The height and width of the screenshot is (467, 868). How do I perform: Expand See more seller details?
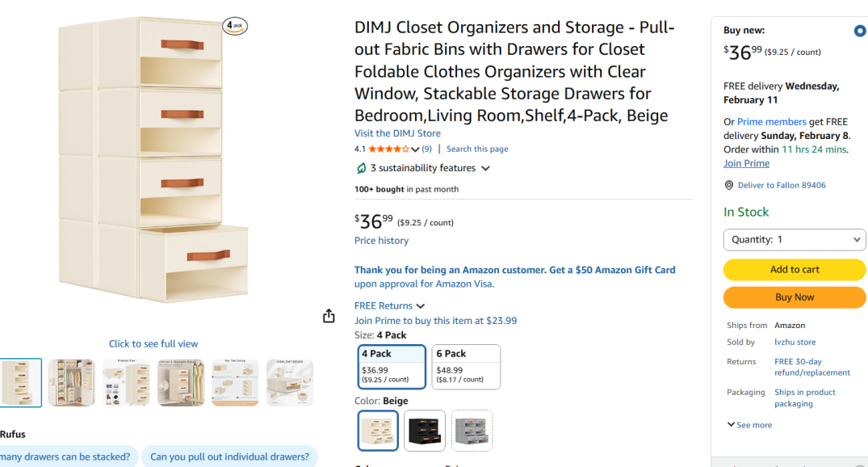pos(749,425)
